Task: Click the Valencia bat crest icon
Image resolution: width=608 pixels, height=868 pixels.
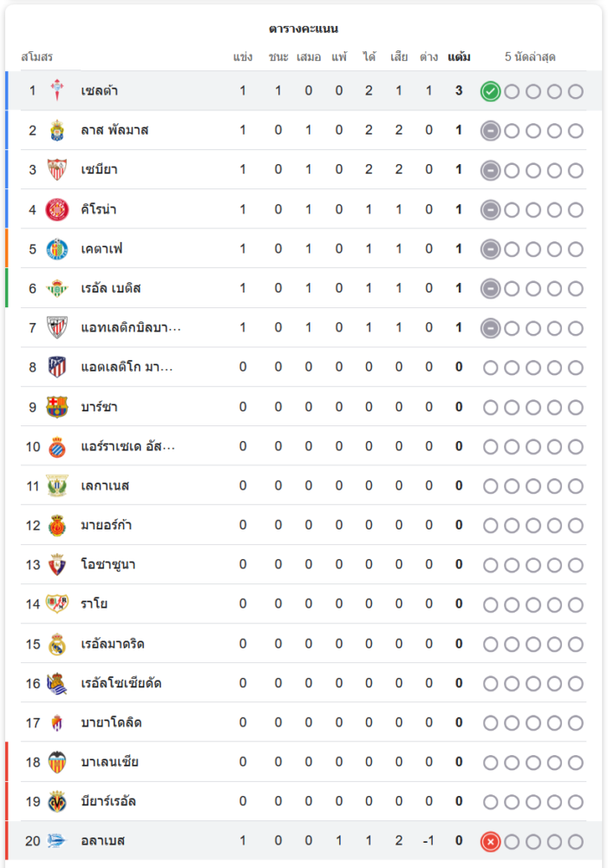Action: [57, 762]
